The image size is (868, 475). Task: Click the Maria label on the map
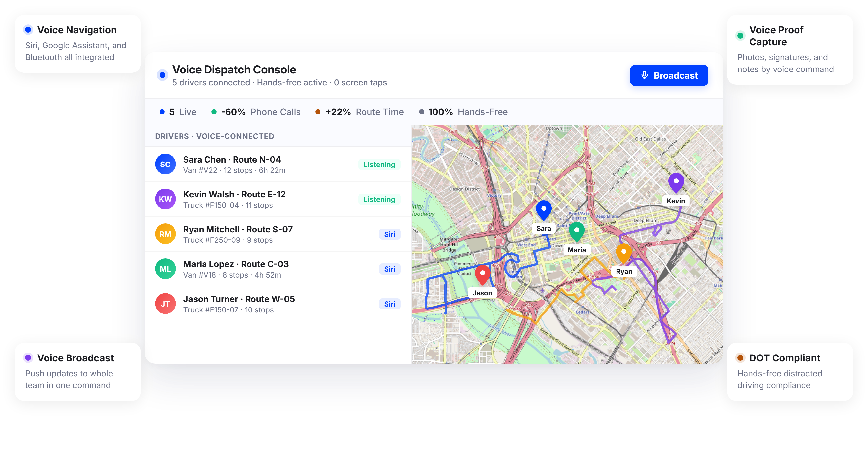576,250
